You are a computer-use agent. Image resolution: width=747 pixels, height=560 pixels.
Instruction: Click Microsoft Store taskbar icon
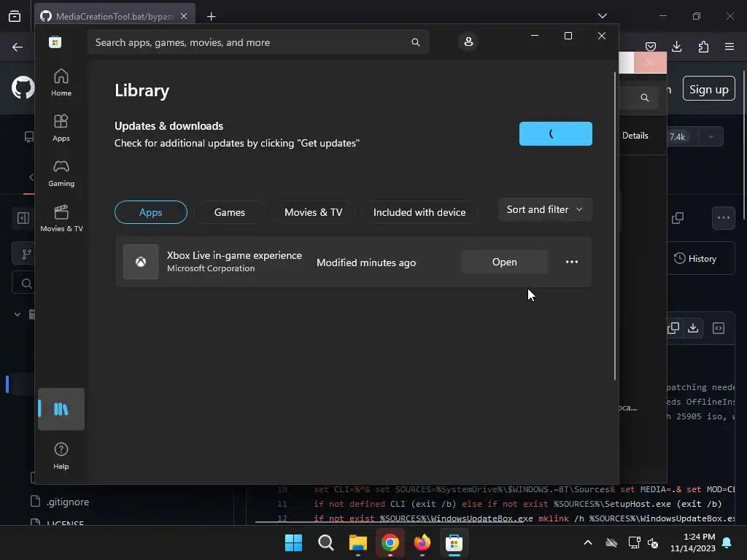[x=454, y=542]
